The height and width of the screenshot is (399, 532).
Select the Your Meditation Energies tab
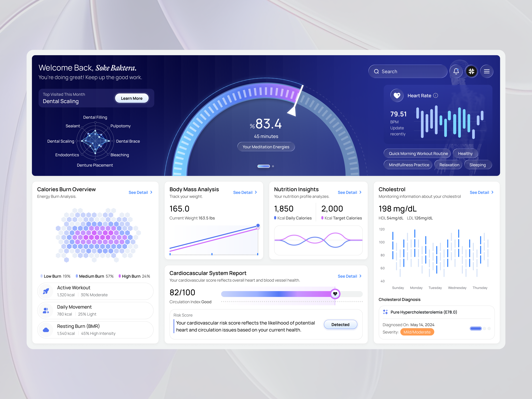(266, 147)
